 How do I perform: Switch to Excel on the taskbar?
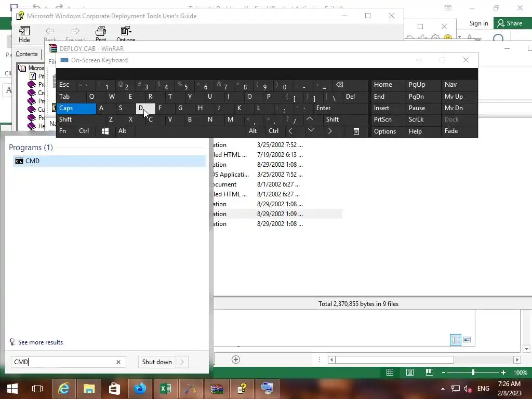pyautogui.click(x=166, y=389)
